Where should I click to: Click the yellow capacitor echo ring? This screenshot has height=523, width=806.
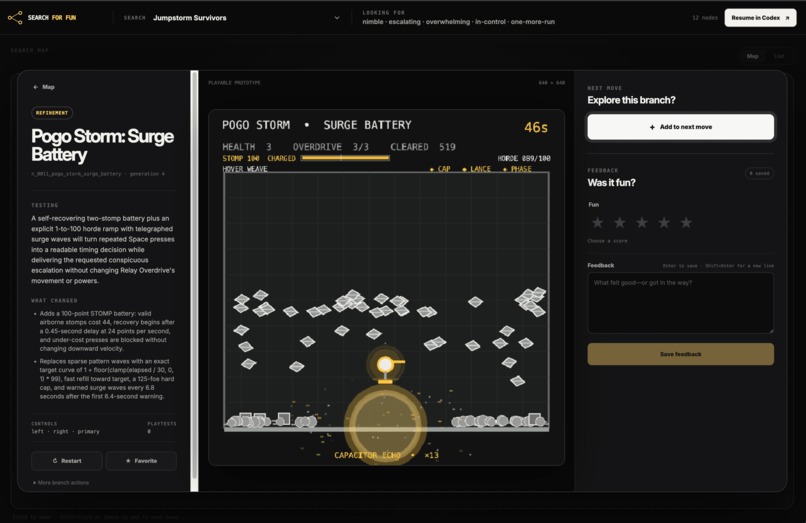[x=385, y=424]
